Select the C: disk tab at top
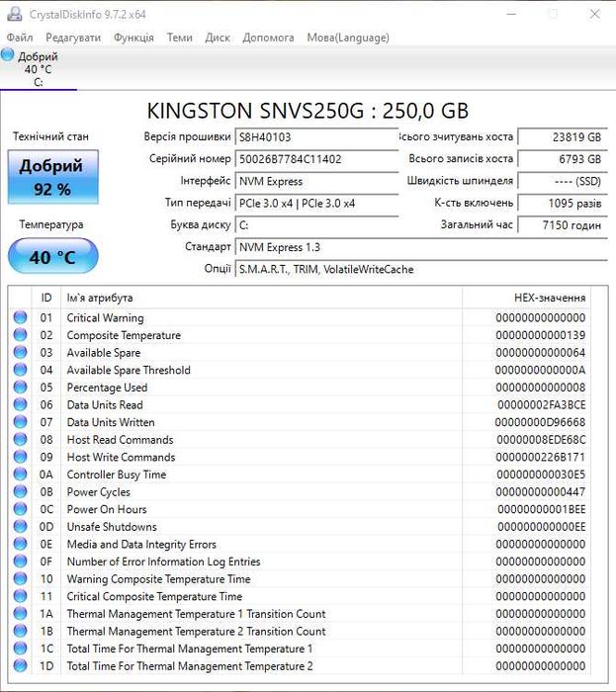This screenshot has width=616, height=692. pos(39,69)
